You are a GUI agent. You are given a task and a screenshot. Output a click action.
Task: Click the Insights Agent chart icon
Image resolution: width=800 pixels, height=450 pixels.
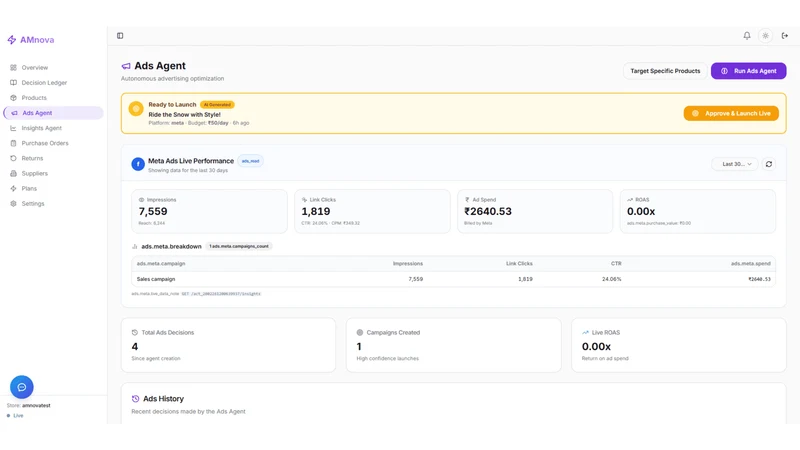13,128
